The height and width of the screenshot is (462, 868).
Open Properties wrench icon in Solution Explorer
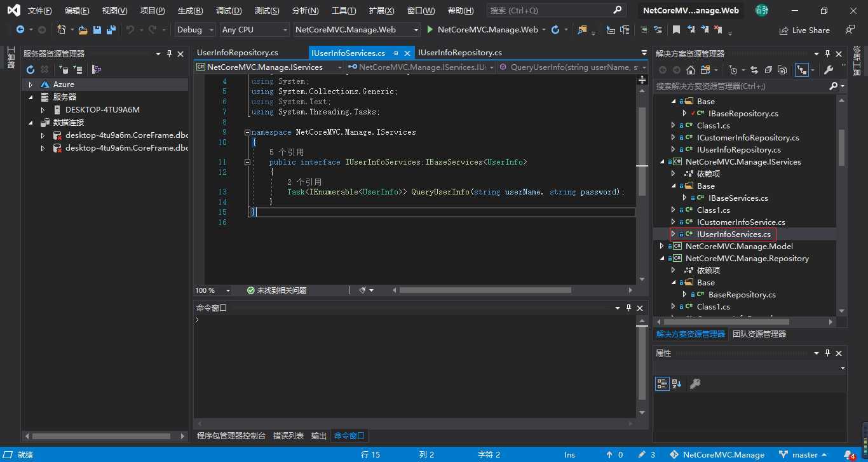[x=829, y=70]
